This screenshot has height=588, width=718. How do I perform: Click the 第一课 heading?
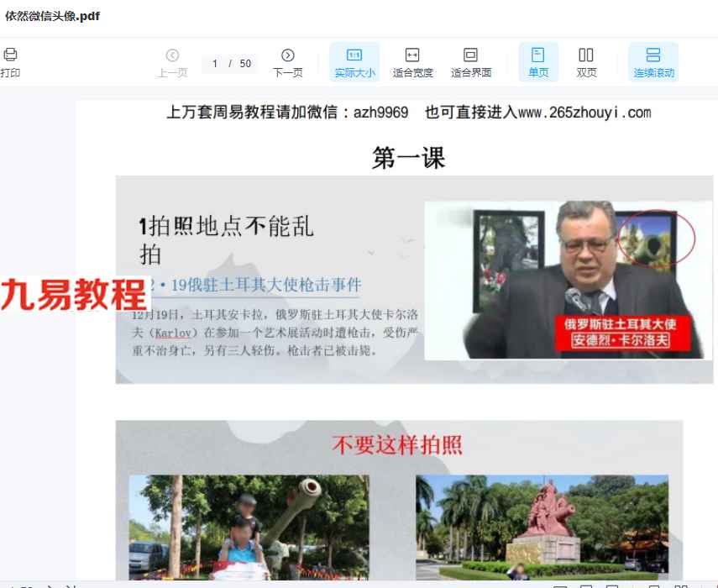(408, 158)
